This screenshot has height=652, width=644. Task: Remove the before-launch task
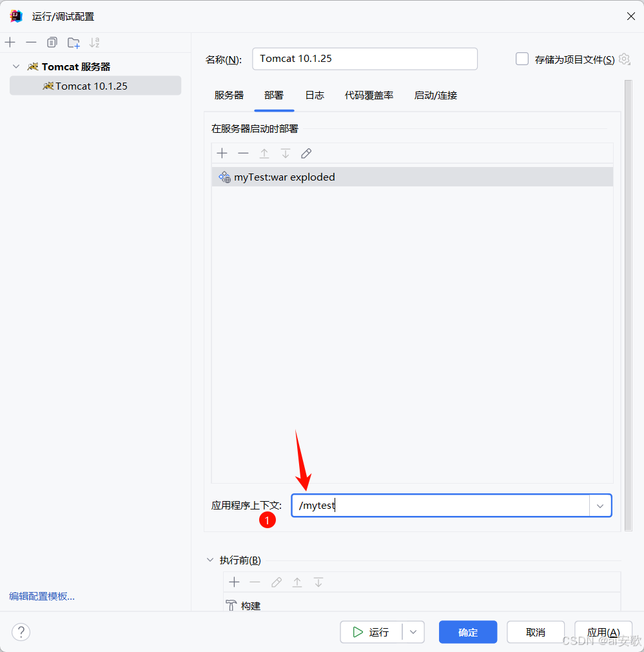(255, 582)
